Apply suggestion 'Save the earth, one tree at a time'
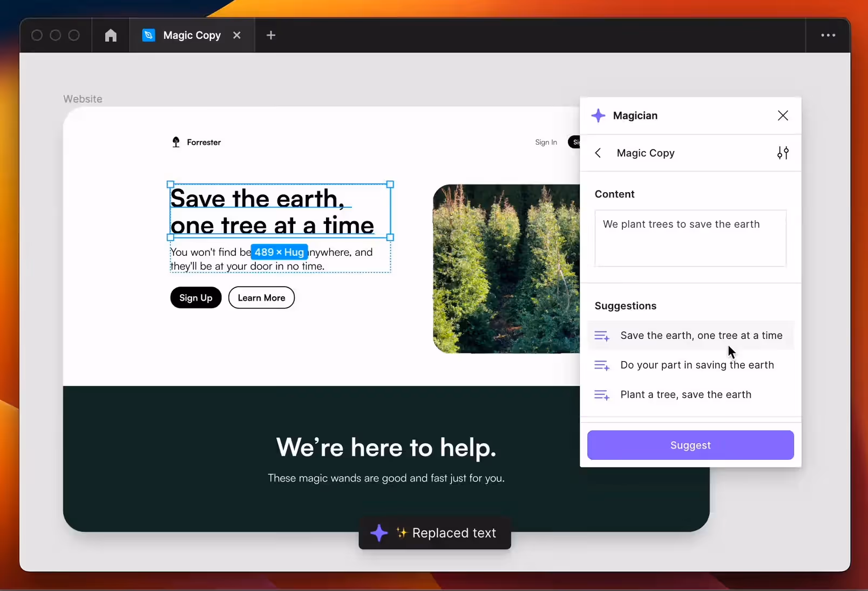This screenshot has height=591, width=868. (x=690, y=336)
